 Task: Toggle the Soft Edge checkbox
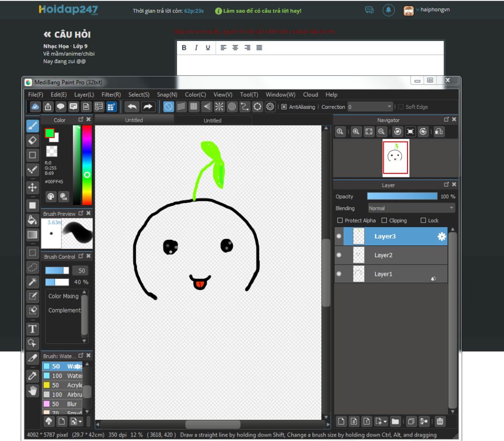click(401, 107)
